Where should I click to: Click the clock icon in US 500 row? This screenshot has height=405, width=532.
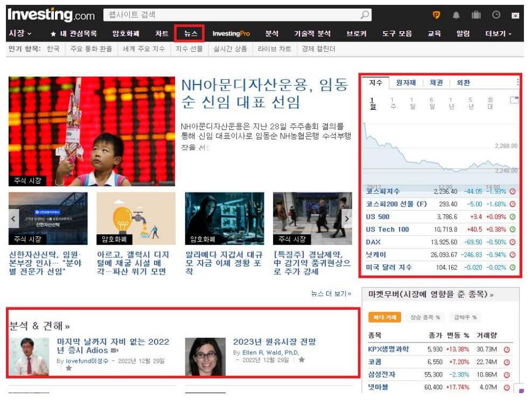[513, 217]
